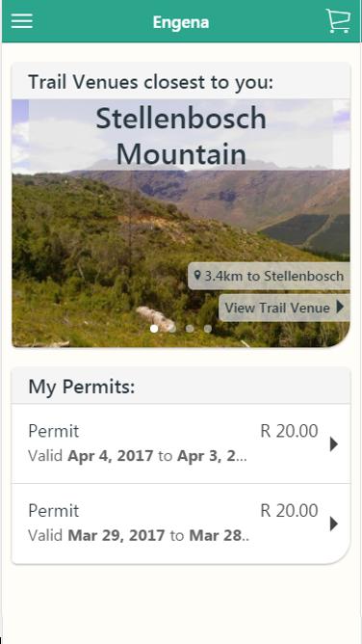Screen dimensions: 362x644
Task: Open the permit valid from Apr 4, 2017
Action: (x=181, y=443)
